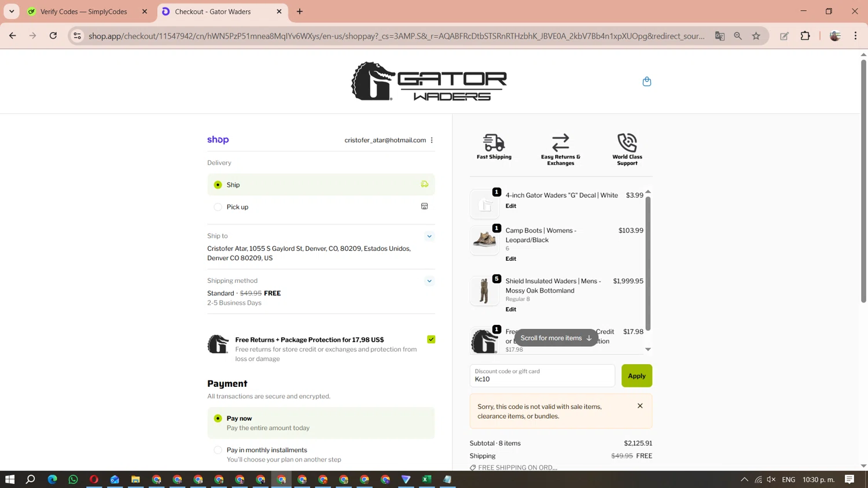The height and width of the screenshot is (488, 868).
Task: Open the shopping bag cart icon
Action: pos(647,82)
